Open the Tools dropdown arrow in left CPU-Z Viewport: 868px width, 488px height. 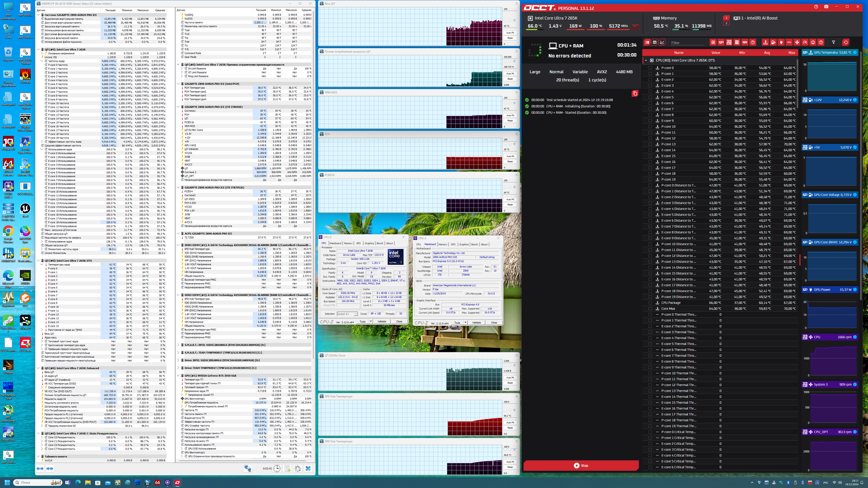point(371,322)
